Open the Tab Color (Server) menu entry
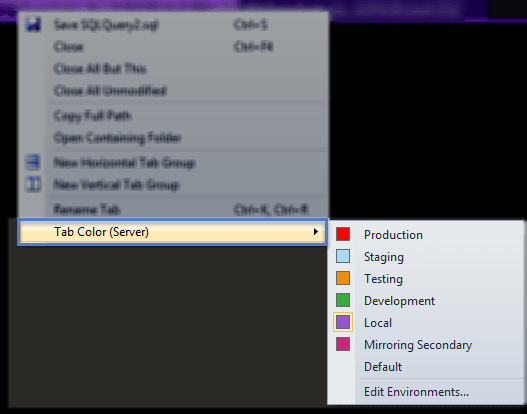The width and height of the screenshot is (527, 414). (172, 232)
